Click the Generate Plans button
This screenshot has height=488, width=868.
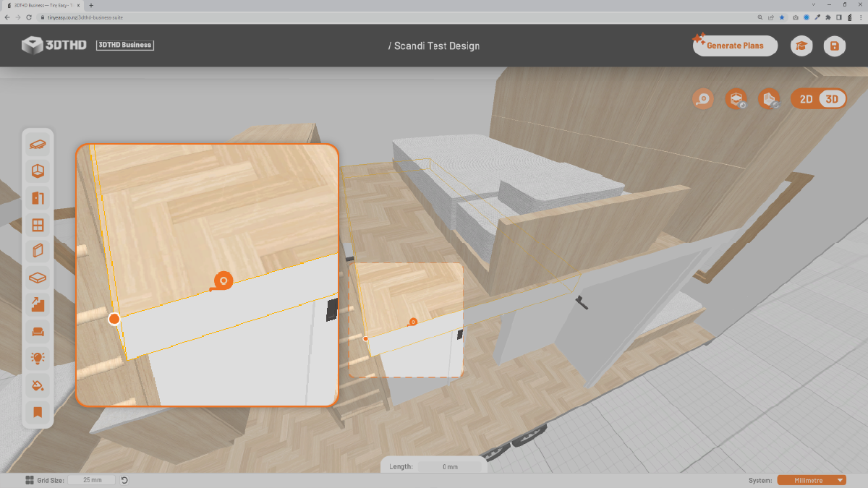[735, 46]
